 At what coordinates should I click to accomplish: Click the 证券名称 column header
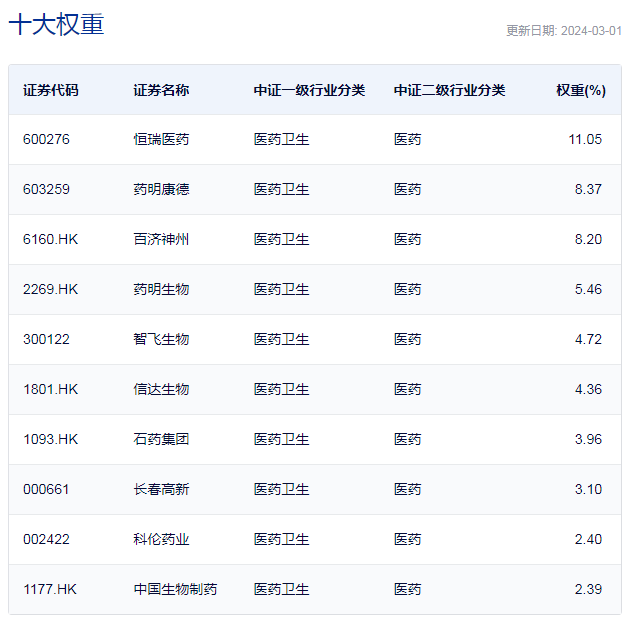pos(161,90)
